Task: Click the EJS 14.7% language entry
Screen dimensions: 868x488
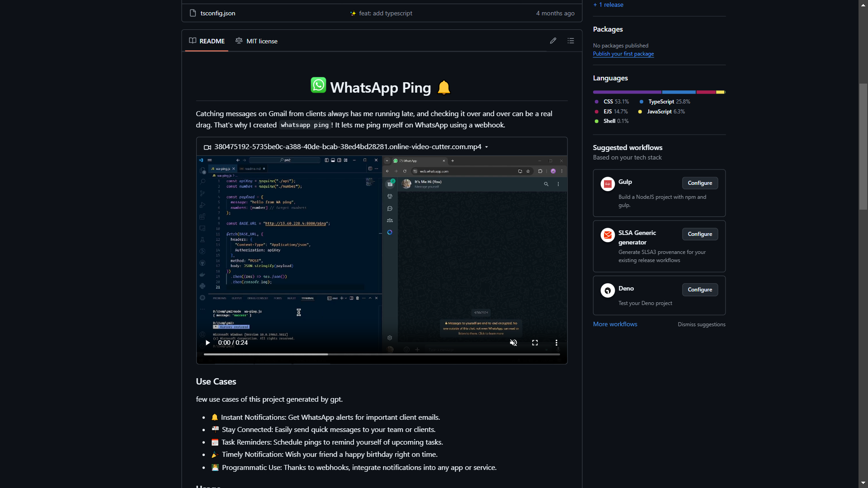Action: click(x=611, y=112)
